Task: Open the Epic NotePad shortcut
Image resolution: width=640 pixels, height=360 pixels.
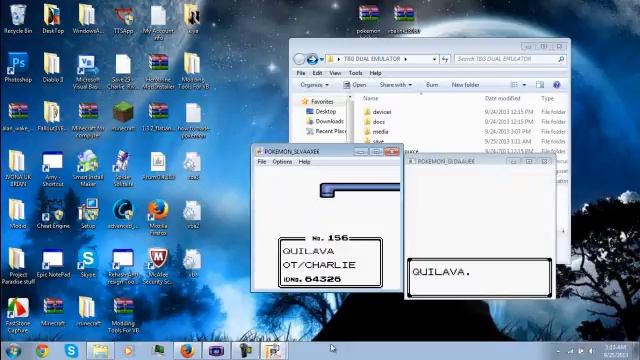Action: (x=53, y=263)
